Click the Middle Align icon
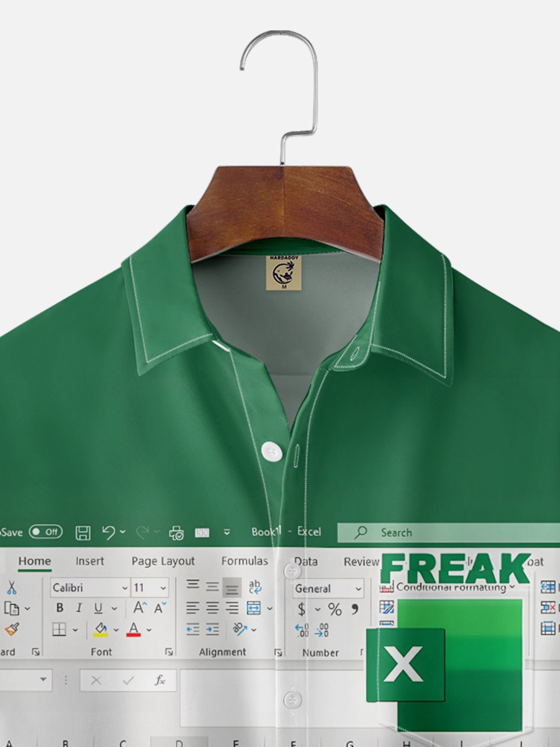The image size is (560, 747). (x=212, y=587)
